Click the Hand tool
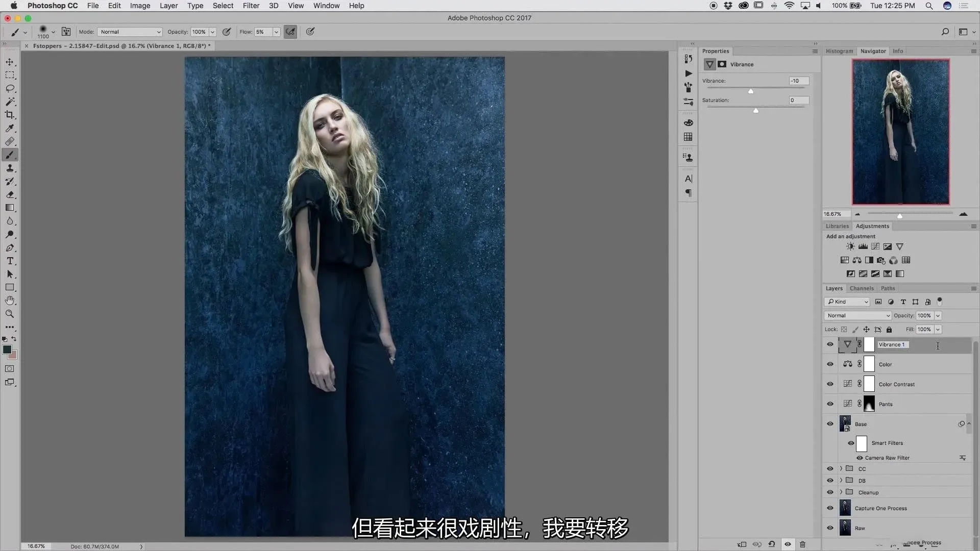 pyautogui.click(x=10, y=300)
